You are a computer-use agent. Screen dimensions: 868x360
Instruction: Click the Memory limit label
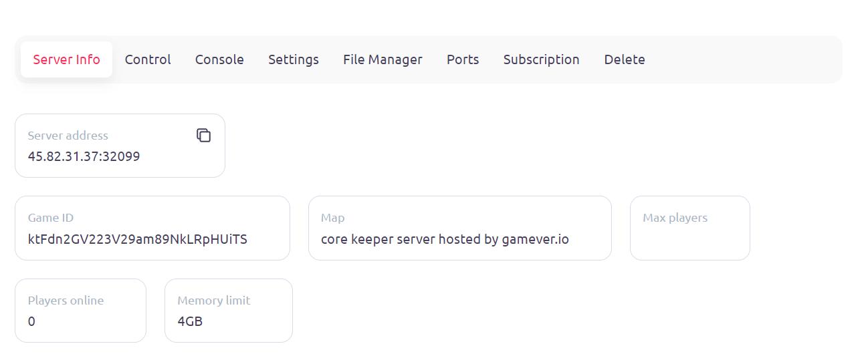[x=213, y=301]
